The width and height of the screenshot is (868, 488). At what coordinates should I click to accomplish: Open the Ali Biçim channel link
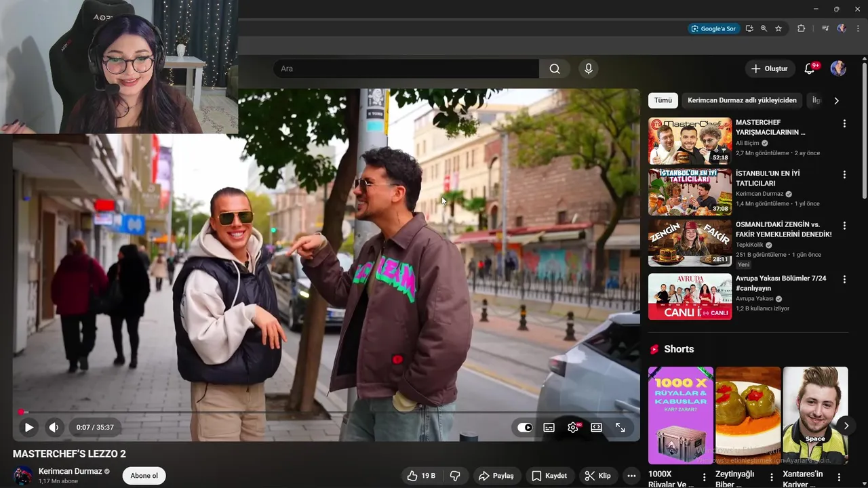coord(747,144)
